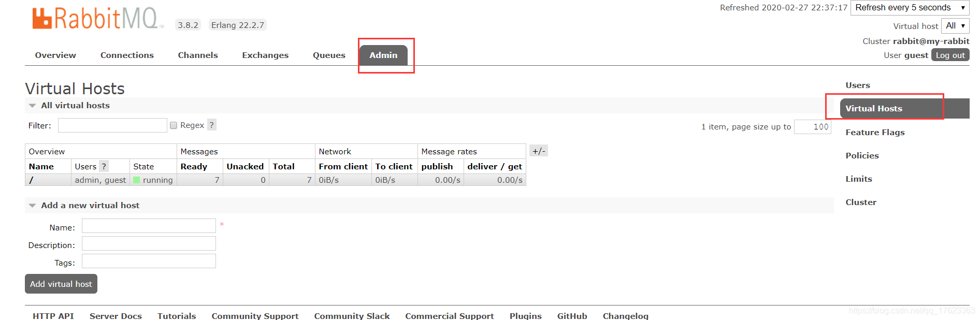Open Commercial Support link
The image size is (980, 320).
pos(450,316)
